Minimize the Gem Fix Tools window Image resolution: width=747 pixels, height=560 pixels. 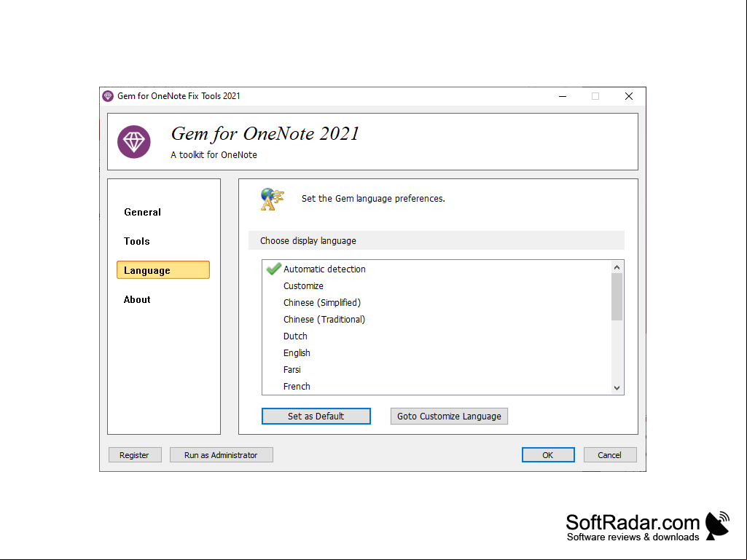563,96
